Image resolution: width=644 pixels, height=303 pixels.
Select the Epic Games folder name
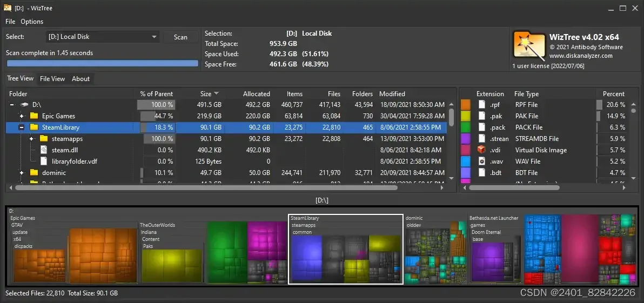[x=59, y=116]
